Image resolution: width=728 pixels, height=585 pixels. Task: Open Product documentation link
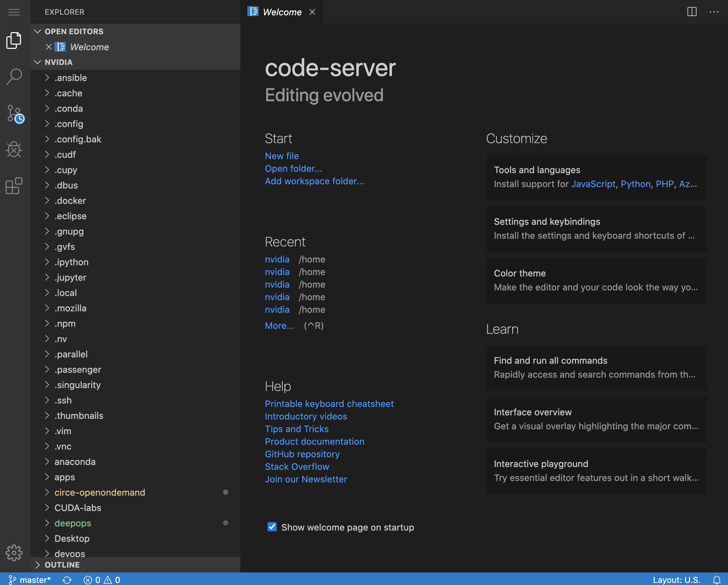[314, 442]
